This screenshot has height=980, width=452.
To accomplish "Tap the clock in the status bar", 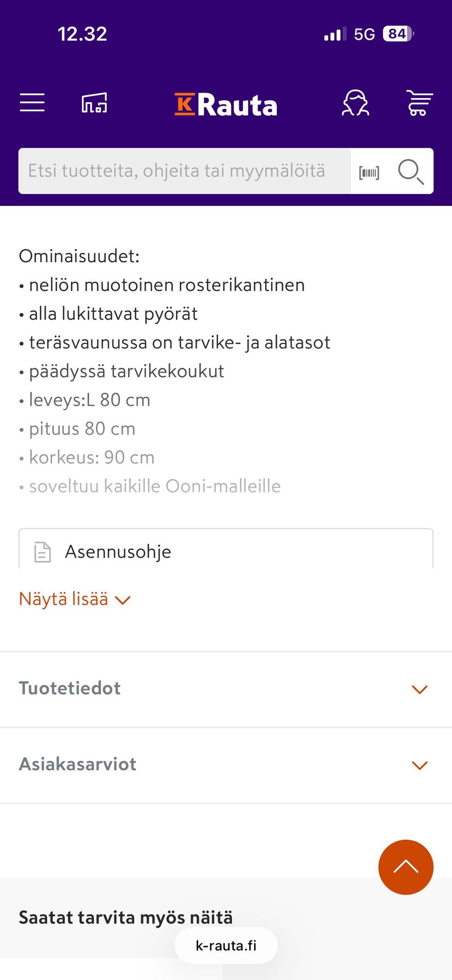I will pyautogui.click(x=82, y=33).
